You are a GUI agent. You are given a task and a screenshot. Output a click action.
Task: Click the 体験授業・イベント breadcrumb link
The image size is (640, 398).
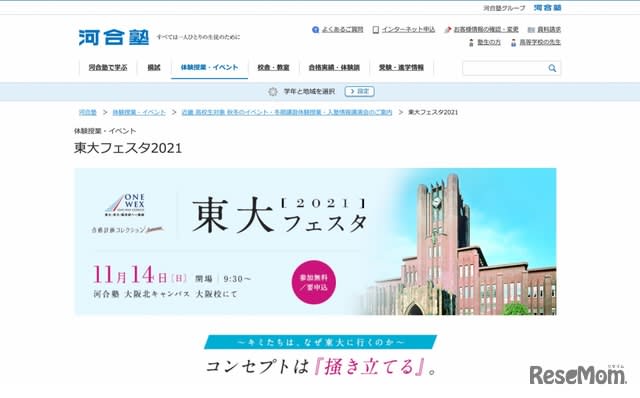139,112
